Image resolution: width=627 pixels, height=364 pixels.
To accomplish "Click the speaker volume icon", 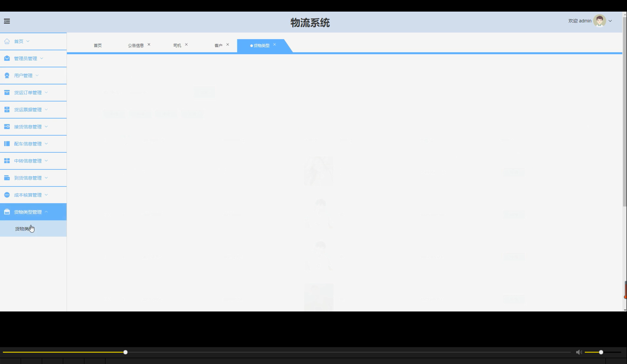I will 579,352.
